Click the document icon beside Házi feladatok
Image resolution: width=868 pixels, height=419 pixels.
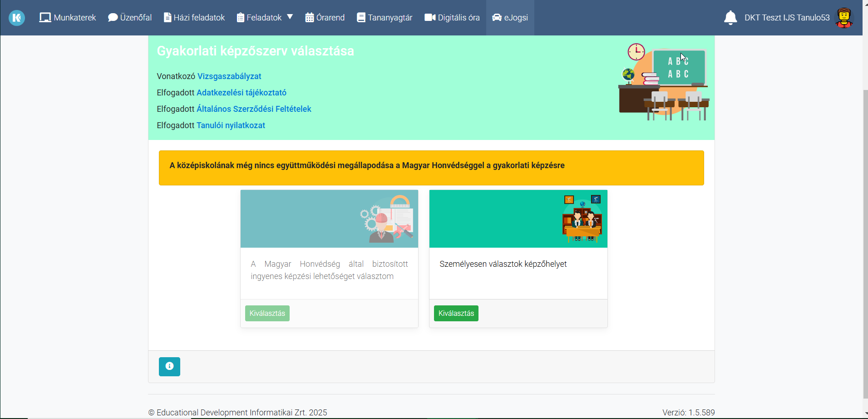click(x=168, y=18)
